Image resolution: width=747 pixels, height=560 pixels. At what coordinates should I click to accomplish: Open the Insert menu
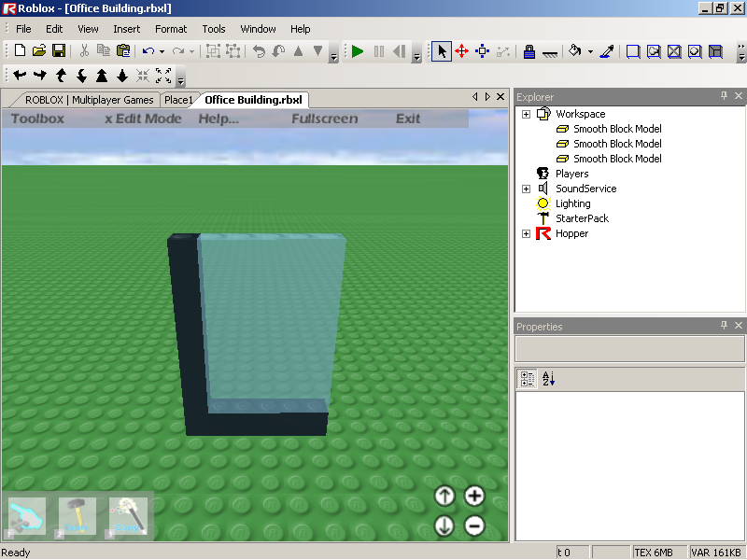(126, 29)
